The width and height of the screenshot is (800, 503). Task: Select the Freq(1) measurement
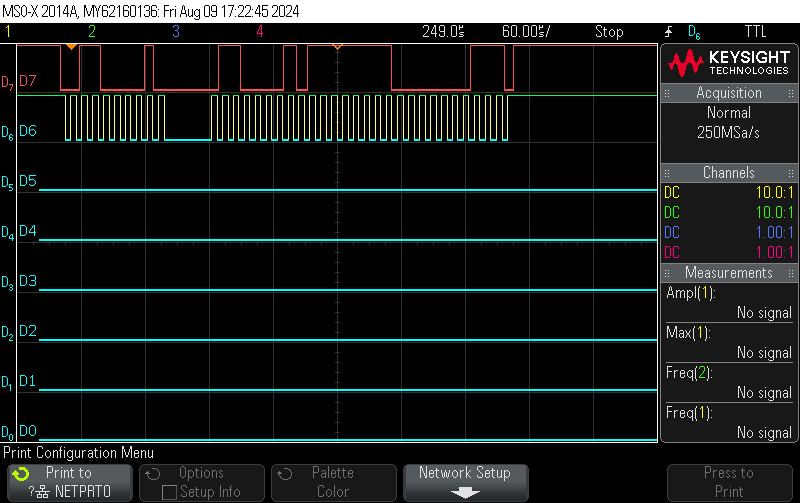click(729, 422)
